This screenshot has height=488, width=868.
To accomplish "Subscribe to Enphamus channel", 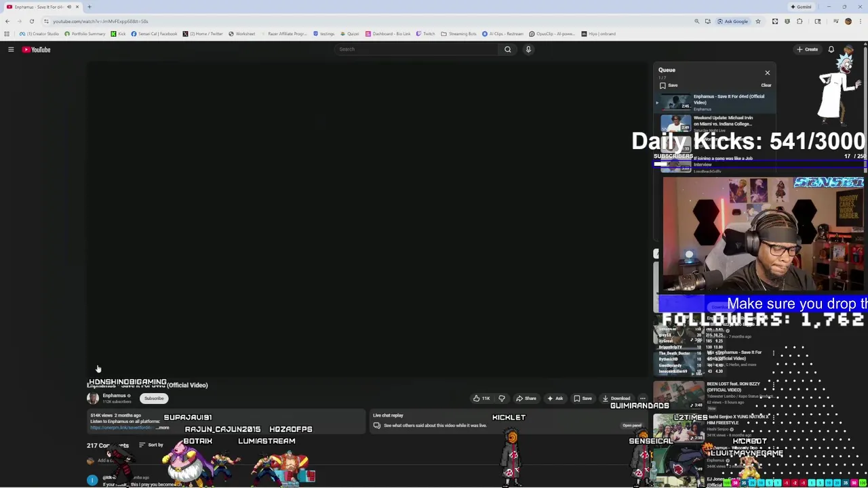I will [154, 399].
